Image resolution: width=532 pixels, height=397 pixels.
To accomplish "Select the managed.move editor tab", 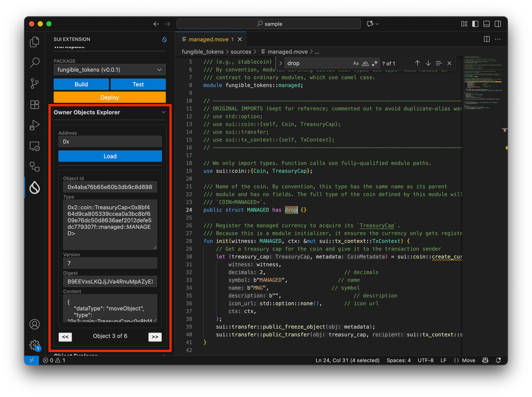I will pos(208,39).
